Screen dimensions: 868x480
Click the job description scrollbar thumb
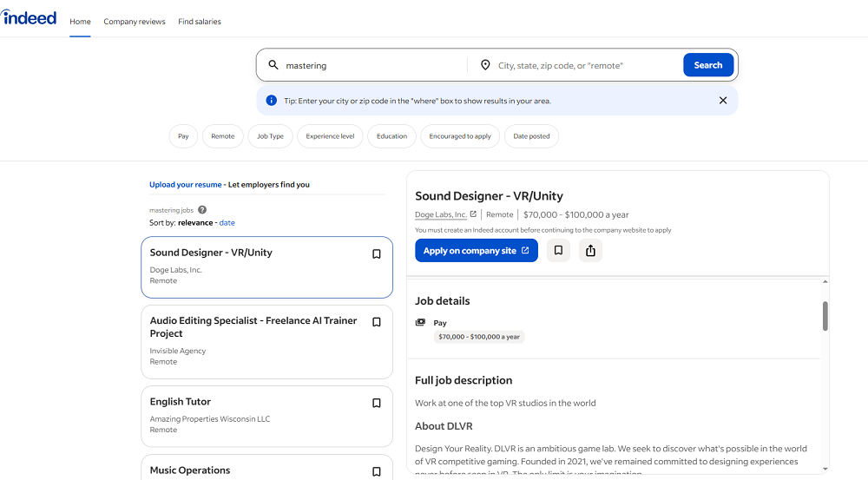click(x=825, y=316)
